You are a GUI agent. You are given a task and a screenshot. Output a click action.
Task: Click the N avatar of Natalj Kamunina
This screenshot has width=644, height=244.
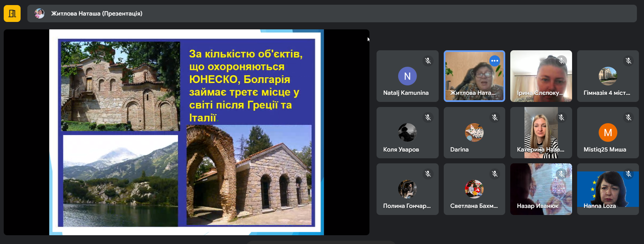[x=407, y=76]
